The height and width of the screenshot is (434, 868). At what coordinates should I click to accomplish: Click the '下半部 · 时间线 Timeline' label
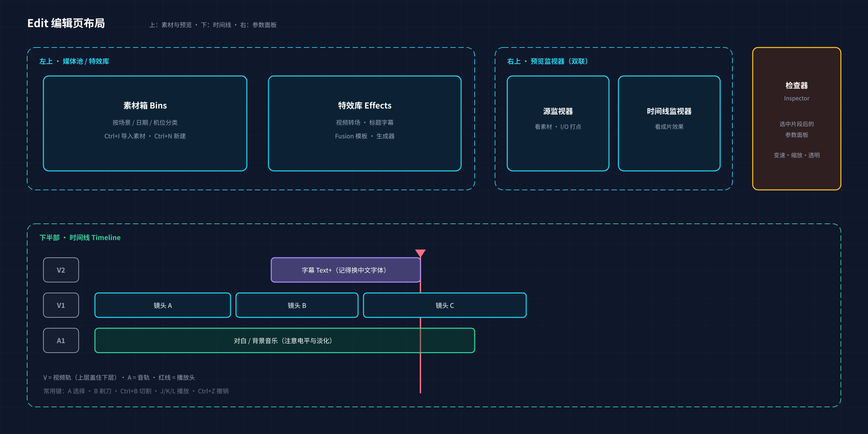tap(80, 238)
